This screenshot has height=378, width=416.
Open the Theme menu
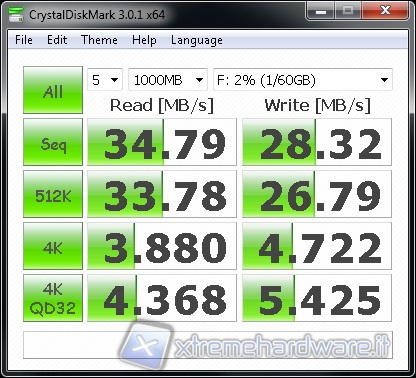point(99,40)
